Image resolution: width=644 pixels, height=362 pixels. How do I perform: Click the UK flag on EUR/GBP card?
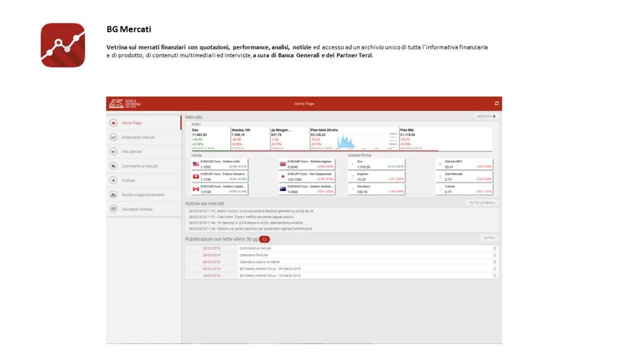point(282,164)
